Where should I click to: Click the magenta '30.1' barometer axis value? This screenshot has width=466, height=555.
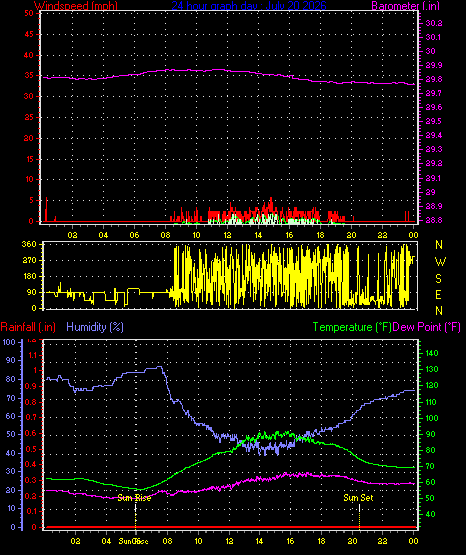pyautogui.click(x=434, y=37)
